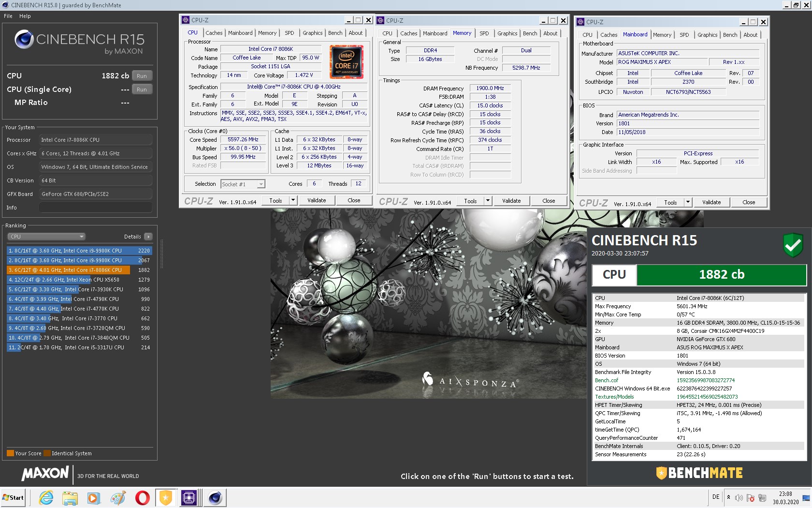Open the Windows Start menu
Viewport: 812px width, 508px height.
[x=13, y=497]
